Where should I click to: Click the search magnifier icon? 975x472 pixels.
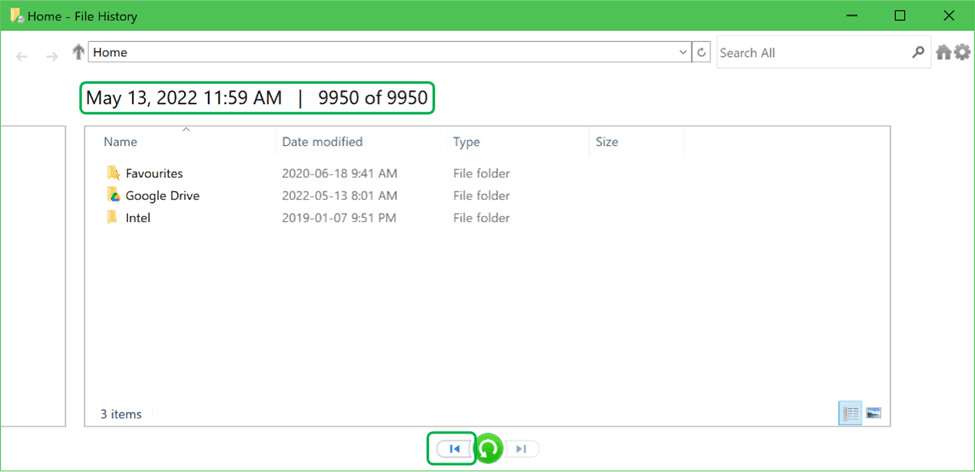(918, 53)
